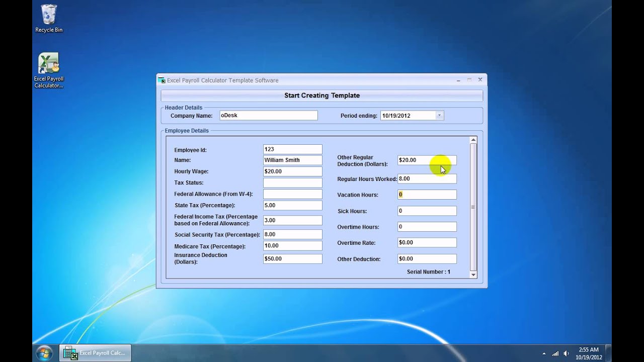644x362 pixels.
Task: Click the title bar application icon
Action: 162,80
